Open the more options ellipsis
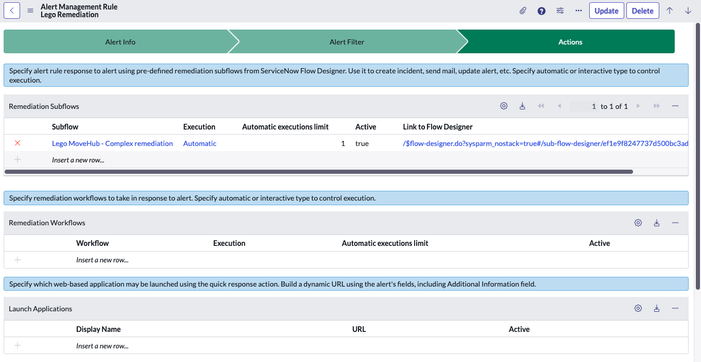Screen dimensions: 701x362 click(x=579, y=11)
